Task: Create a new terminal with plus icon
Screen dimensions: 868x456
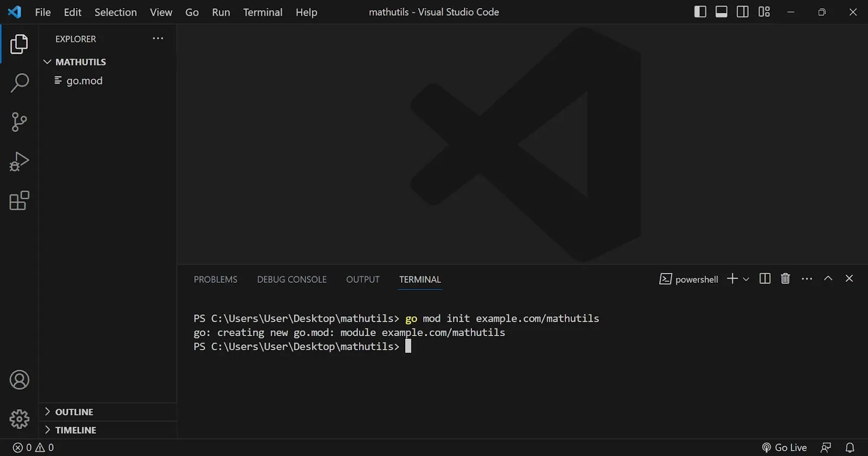Action: 732,278
